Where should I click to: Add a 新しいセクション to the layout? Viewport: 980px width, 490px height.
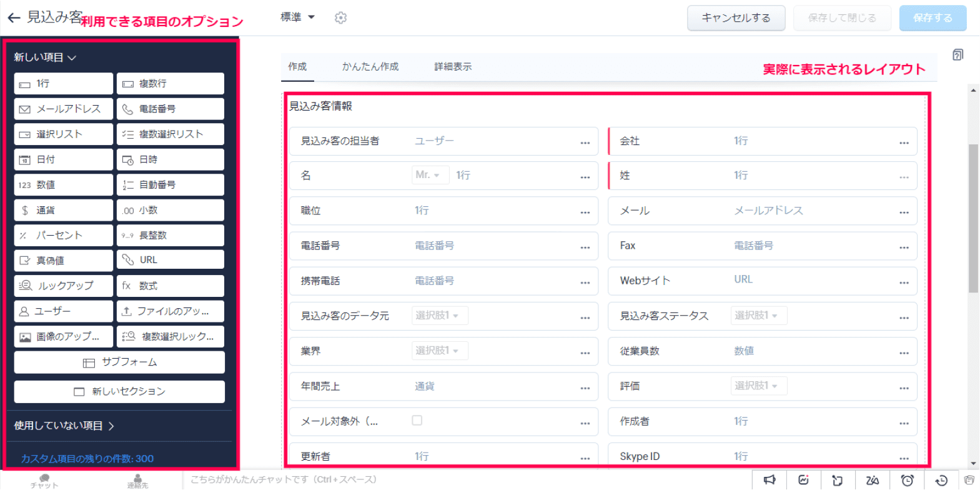(x=119, y=392)
